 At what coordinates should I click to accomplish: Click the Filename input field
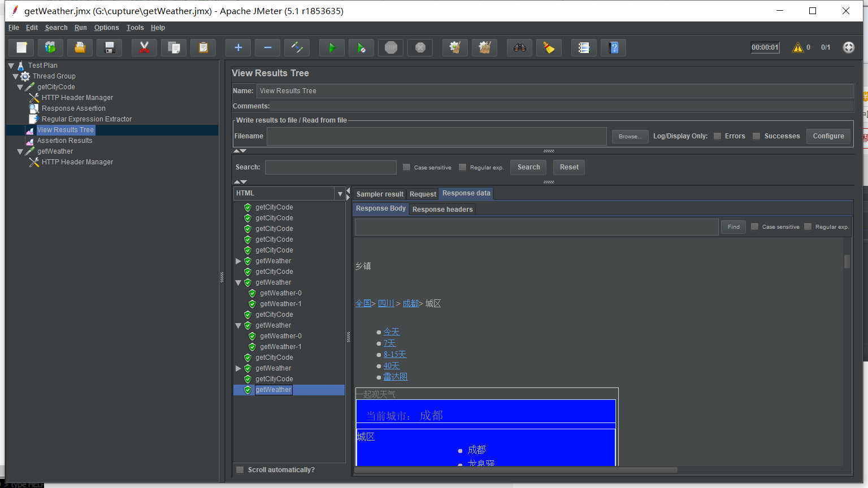click(x=437, y=136)
